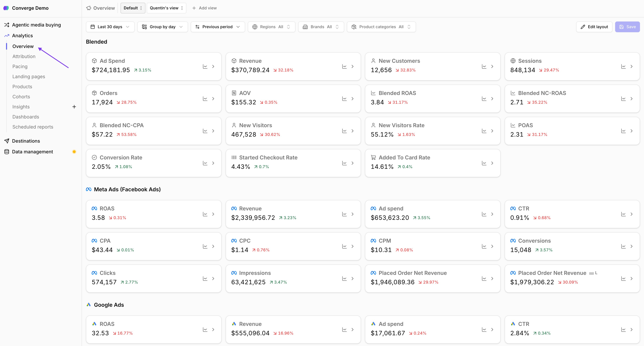644x346 pixels.
Task: Open the Regions filter selector
Action: click(x=271, y=27)
